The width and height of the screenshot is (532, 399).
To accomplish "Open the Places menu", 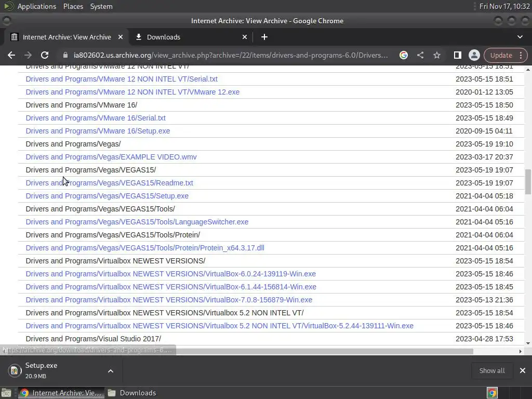I will pos(73,6).
